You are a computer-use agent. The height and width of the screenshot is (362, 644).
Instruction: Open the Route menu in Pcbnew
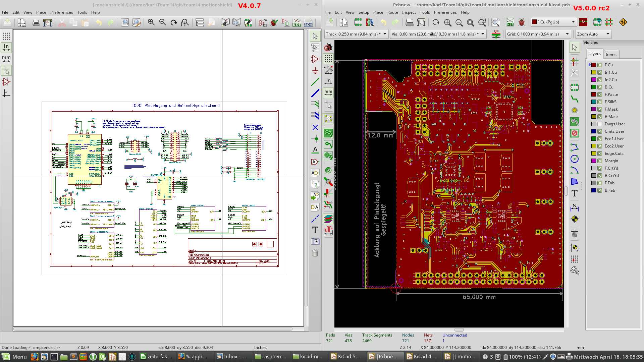click(x=392, y=12)
